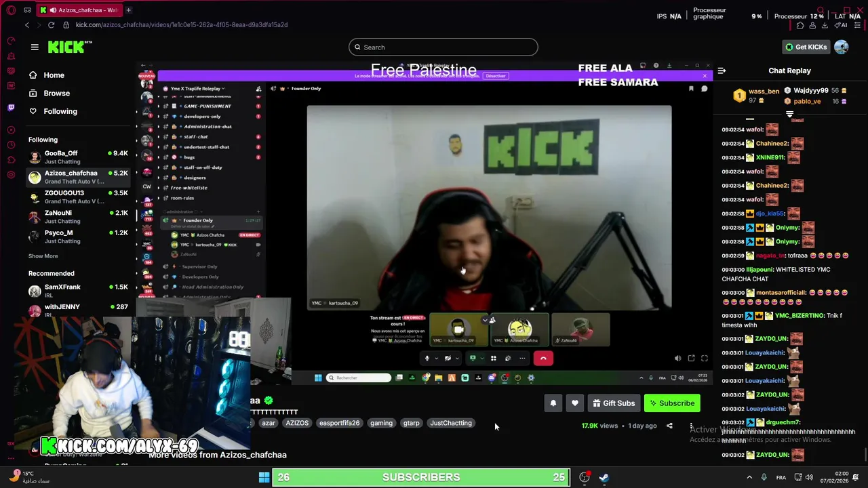Open ZaNouNi followed channel
Image resolution: width=868 pixels, height=488 pixels.
[78, 216]
